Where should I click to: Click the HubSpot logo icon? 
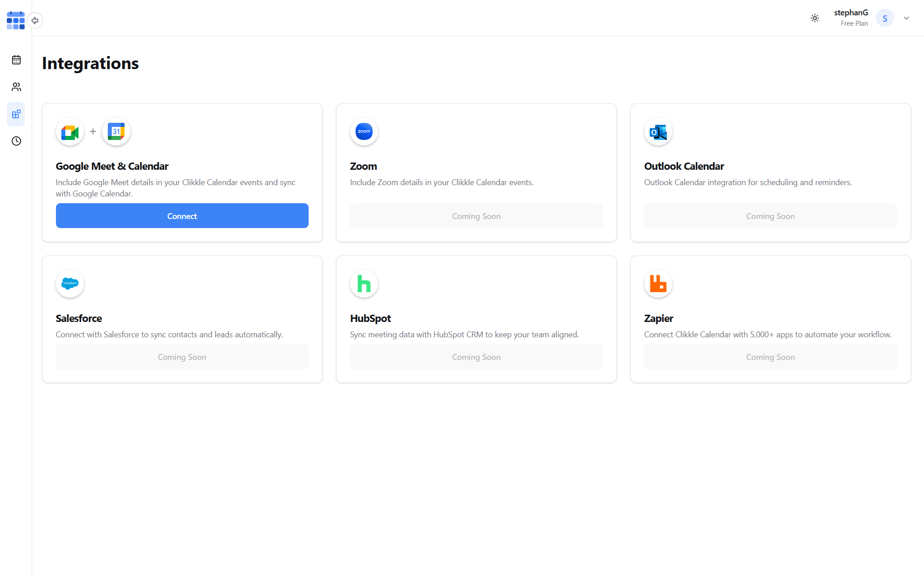(364, 284)
